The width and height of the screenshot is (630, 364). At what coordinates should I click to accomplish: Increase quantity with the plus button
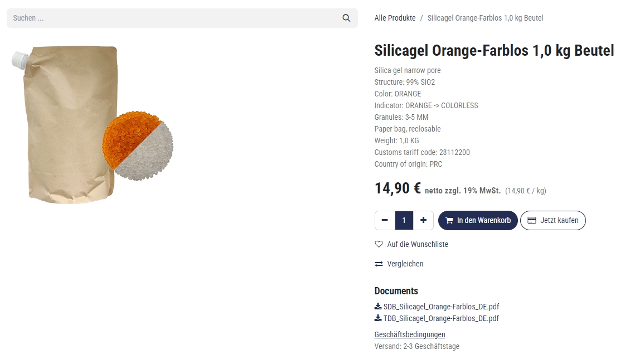423,220
